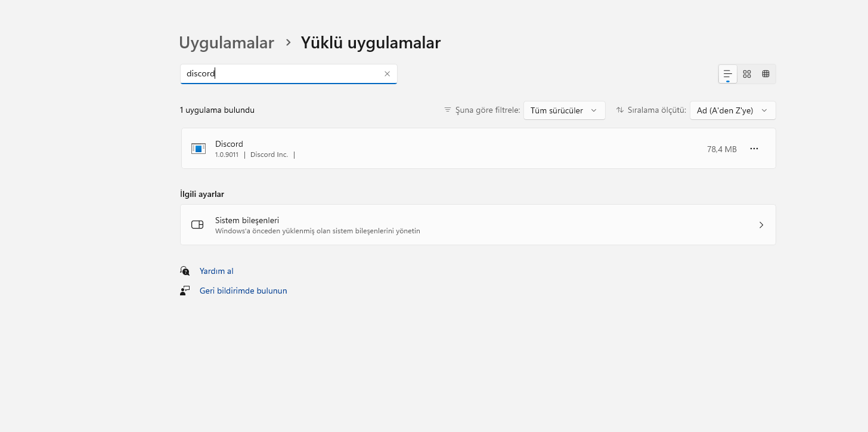
Task: Click the Şuna göre filtrele label
Action: [488, 110]
